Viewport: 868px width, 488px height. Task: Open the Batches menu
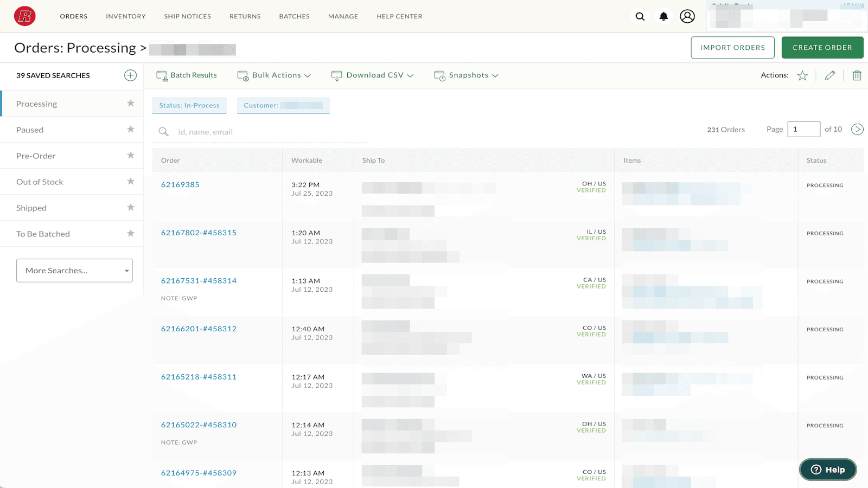(295, 16)
